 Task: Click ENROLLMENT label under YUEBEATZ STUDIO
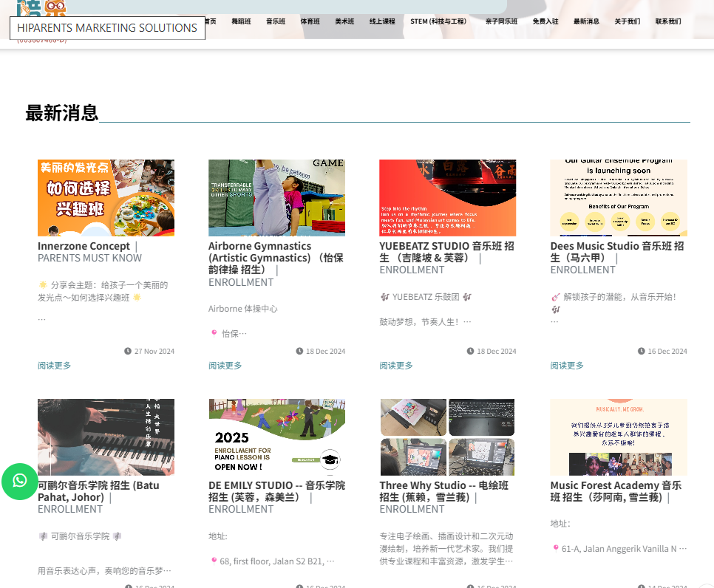[x=412, y=270]
